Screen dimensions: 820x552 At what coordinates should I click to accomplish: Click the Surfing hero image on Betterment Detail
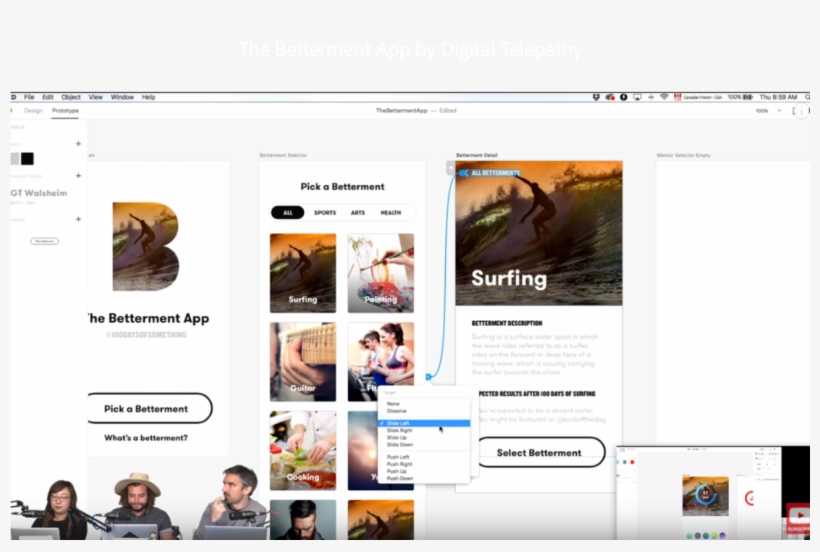pyautogui.click(x=539, y=233)
